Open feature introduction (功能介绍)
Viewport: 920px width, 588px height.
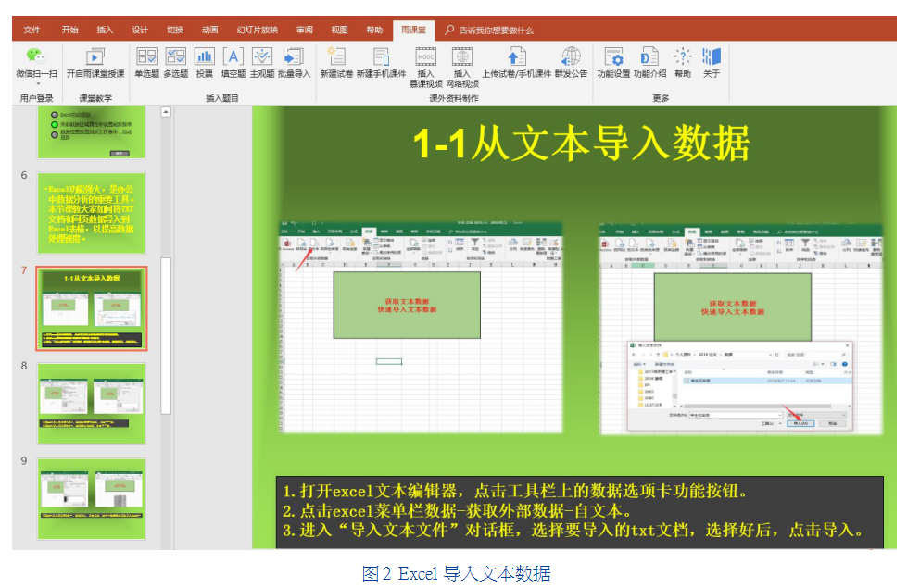649,63
